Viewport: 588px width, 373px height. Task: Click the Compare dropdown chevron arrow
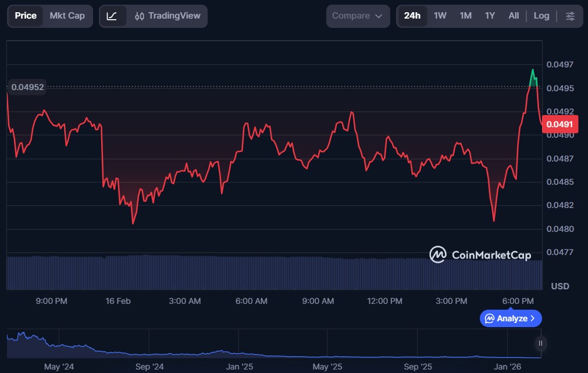click(x=379, y=16)
